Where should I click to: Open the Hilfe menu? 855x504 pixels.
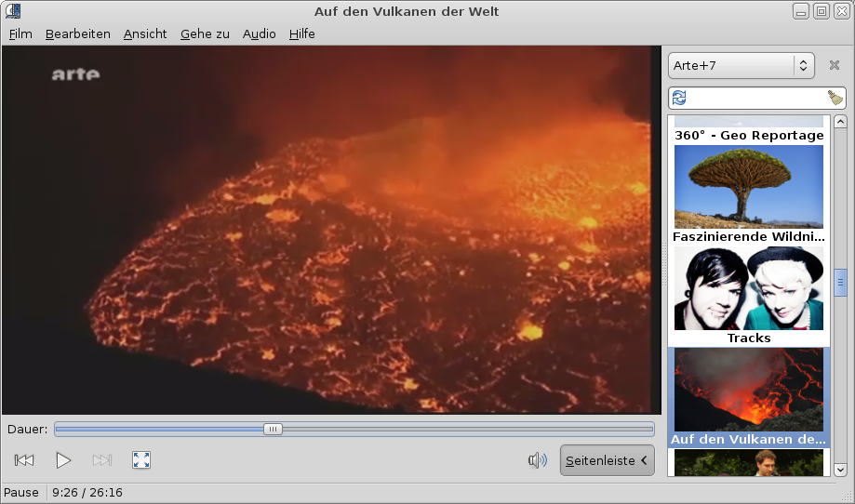tap(302, 33)
